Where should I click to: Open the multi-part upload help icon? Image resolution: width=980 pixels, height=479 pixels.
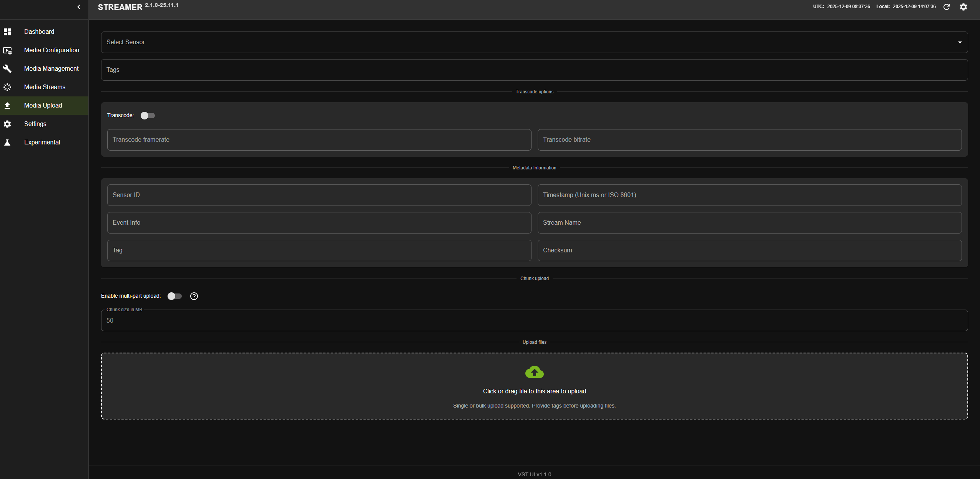click(194, 296)
